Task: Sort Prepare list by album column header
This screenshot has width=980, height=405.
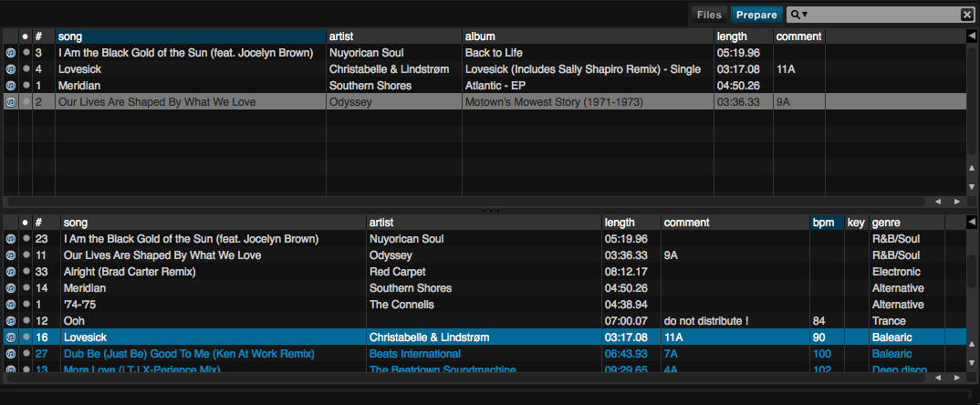Action: click(587, 36)
